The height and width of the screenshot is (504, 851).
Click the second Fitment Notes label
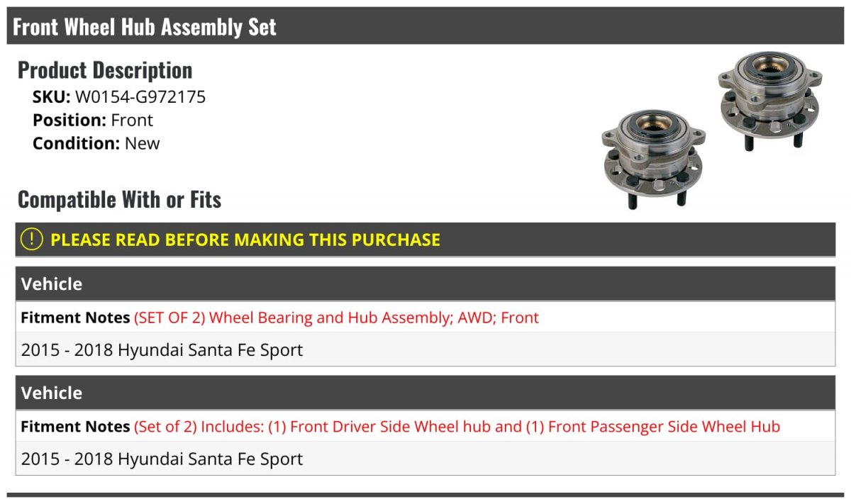coord(75,427)
